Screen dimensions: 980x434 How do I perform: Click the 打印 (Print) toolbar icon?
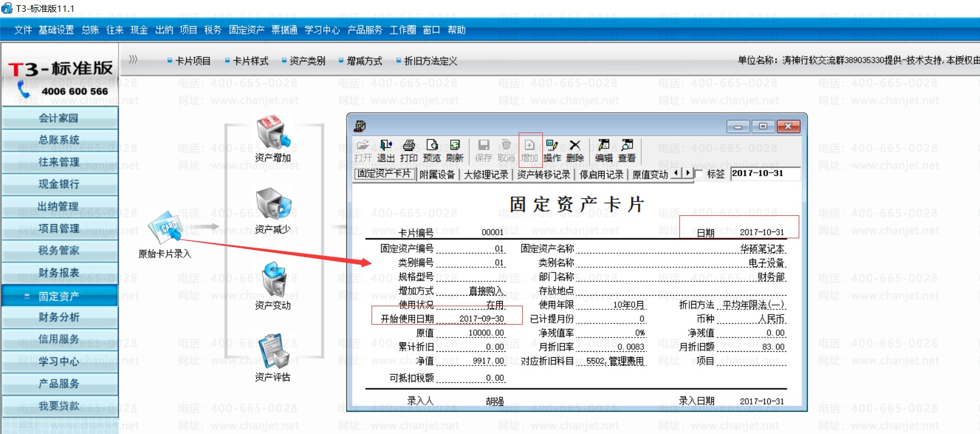pyautogui.click(x=409, y=151)
